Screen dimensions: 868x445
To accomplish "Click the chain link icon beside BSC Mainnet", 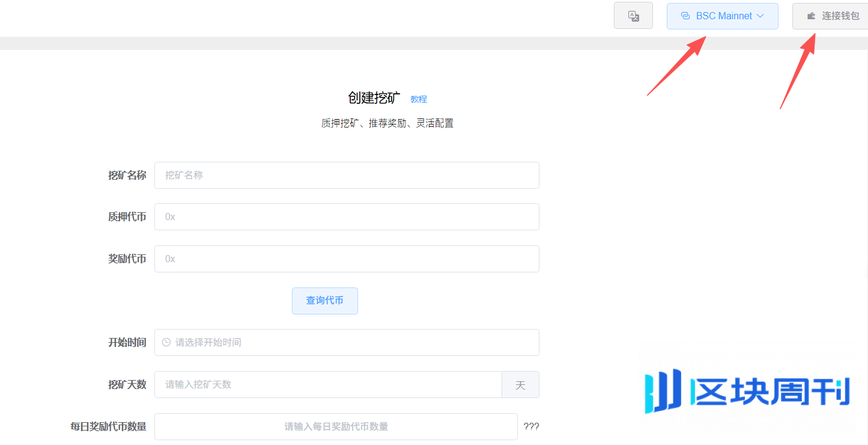I will tap(685, 16).
